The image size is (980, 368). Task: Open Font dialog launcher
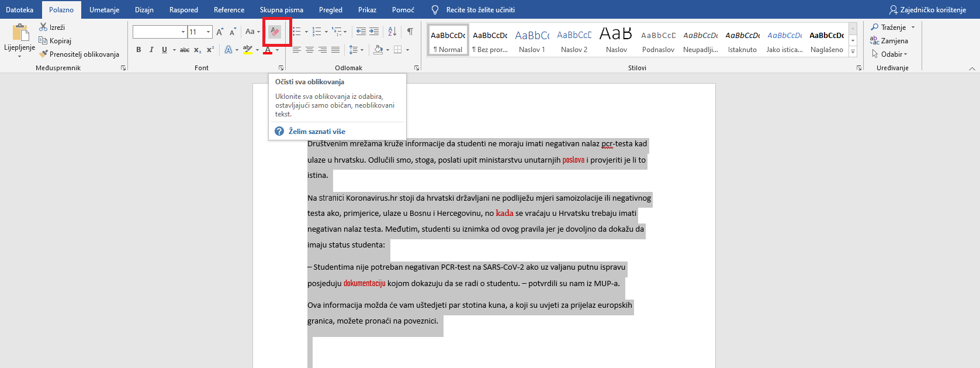coord(281,68)
